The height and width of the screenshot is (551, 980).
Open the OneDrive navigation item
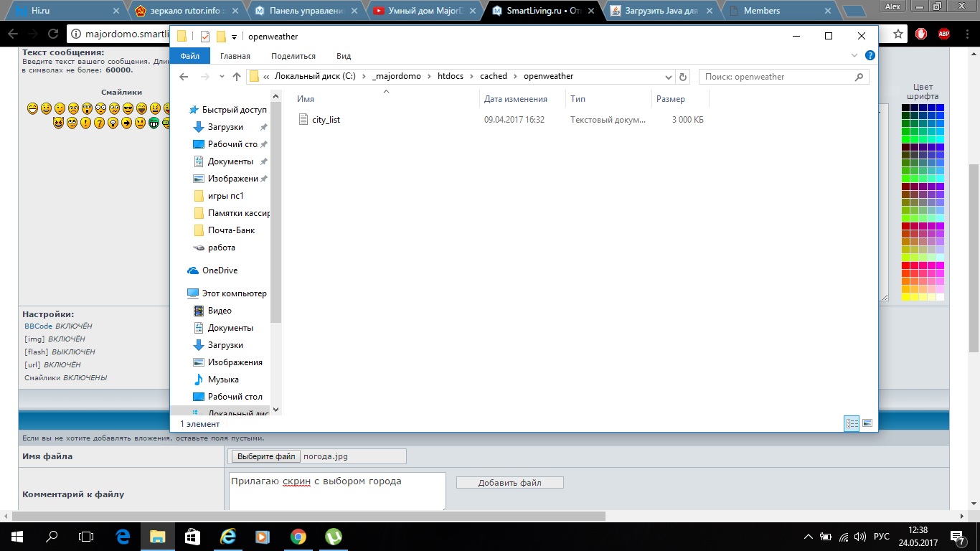pos(220,270)
